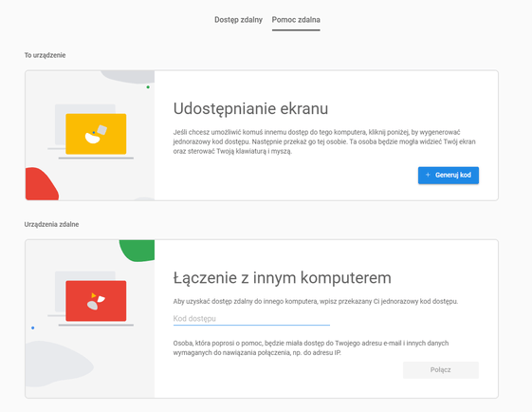Click the Łączenie z innym komputerem heading
This screenshot has height=412, width=532.
pyautogui.click(x=282, y=277)
